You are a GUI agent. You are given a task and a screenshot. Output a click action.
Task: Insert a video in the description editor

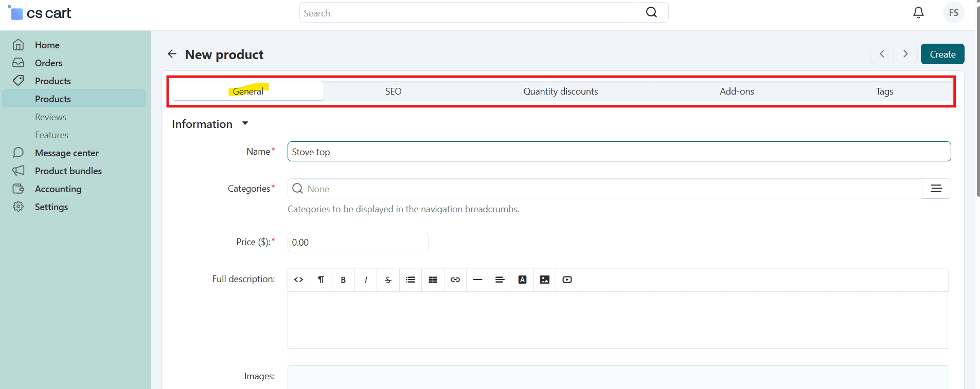click(567, 280)
